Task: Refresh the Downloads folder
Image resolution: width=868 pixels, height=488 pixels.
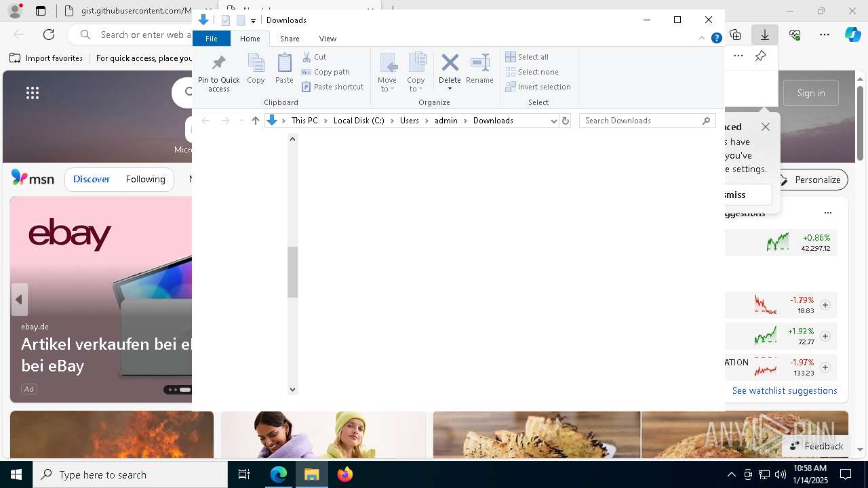Action: point(566,121)
